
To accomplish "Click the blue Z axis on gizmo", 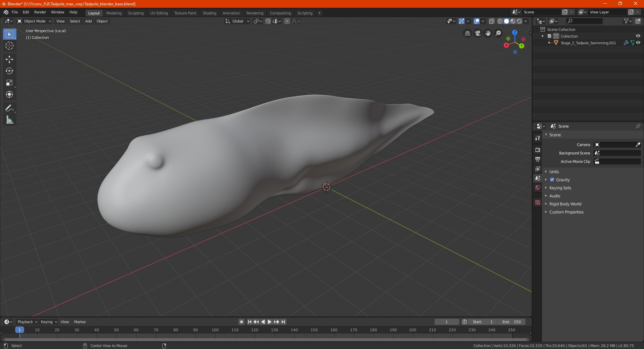I will pos(515,33).
